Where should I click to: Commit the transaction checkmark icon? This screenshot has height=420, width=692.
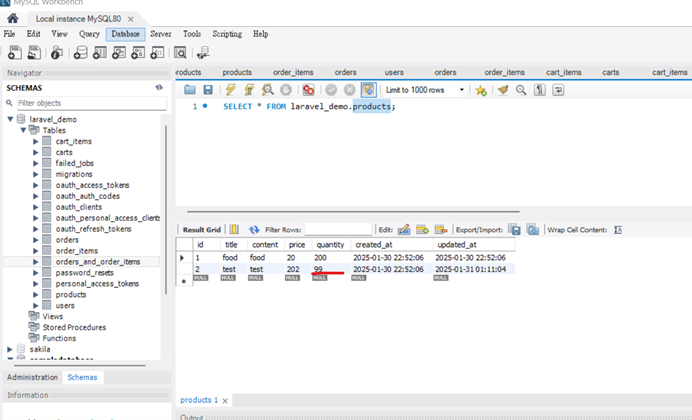pyautogui.click(x=331, y=90)
